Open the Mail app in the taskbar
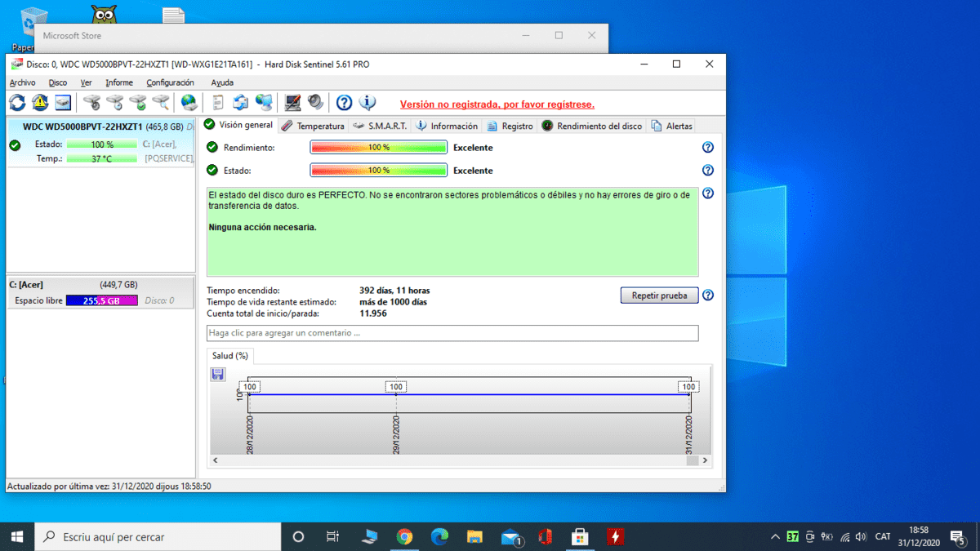This screenshot has height=551, width=980. [510, 536]
